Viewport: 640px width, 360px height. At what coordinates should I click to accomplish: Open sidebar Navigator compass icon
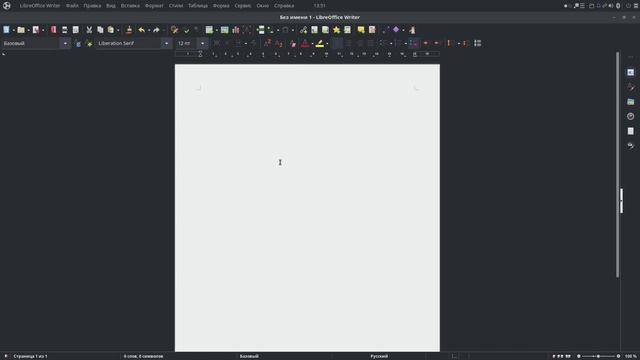[x=631, y=116]
